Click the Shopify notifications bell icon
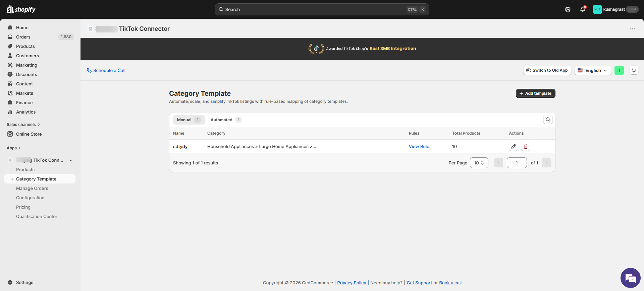 [x=583, y=9]
